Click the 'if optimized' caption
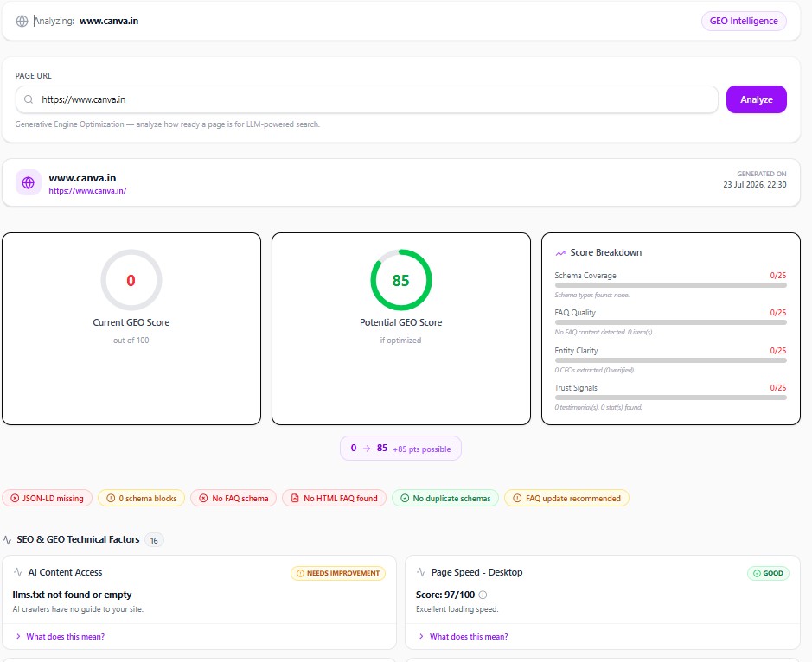This screenshot has height=662, width=812. tap(401, 340)
